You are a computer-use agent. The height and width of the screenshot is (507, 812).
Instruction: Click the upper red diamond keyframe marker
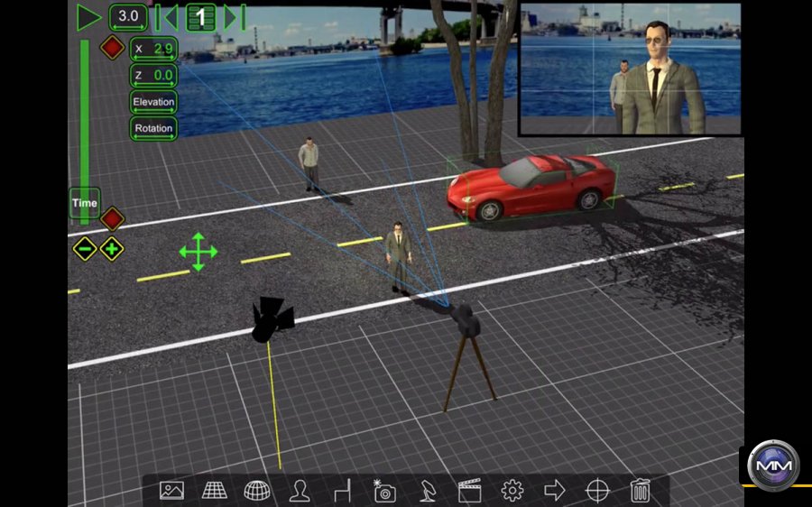(113, 48)
